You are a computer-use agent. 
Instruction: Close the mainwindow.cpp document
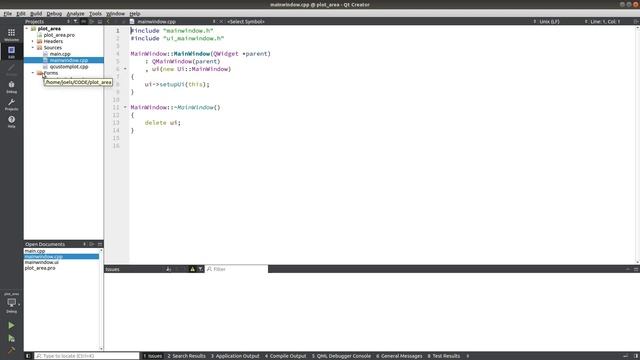pos(221,21)
